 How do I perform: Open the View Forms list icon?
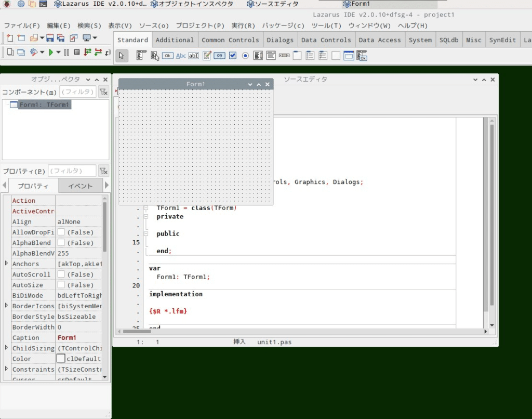(x=21, y=53)
